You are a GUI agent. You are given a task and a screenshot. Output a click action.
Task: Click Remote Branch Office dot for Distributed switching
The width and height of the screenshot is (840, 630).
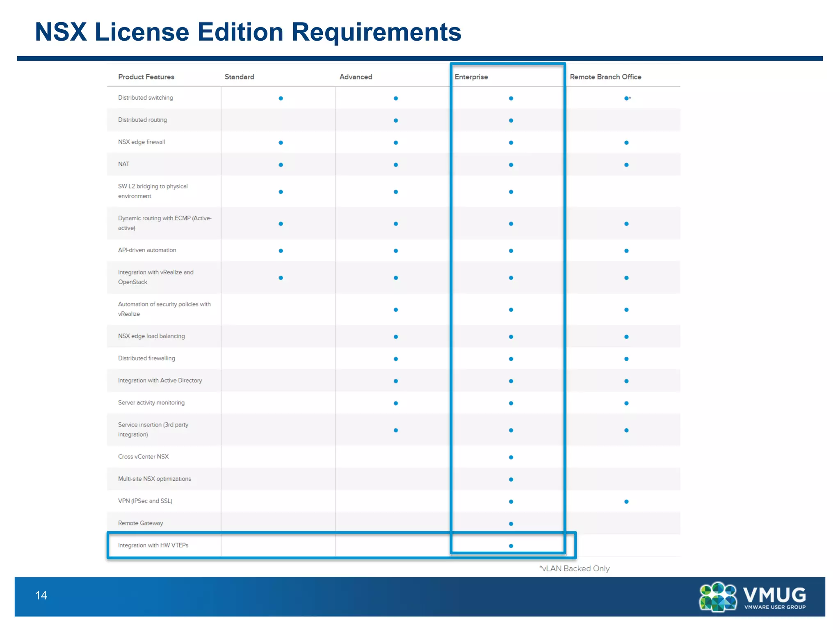click(627, 98)
